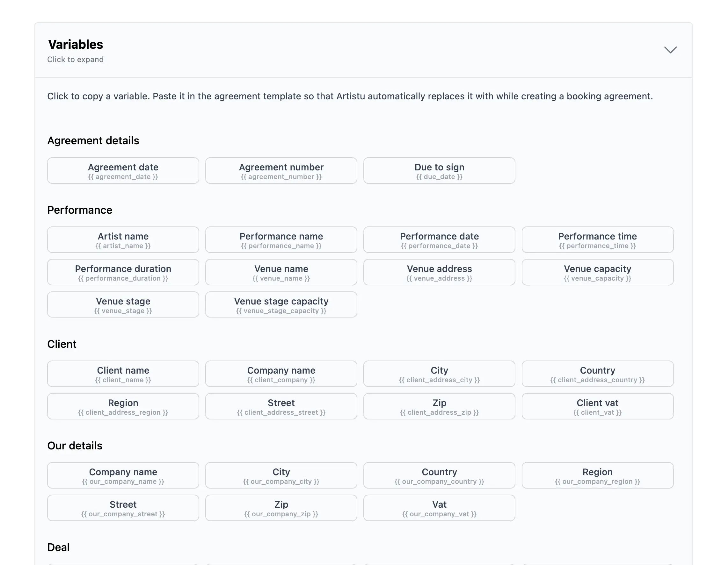728x565 pixels.
Task: Collapse the Variables panel via the chevron
Action: pos(670,50)
